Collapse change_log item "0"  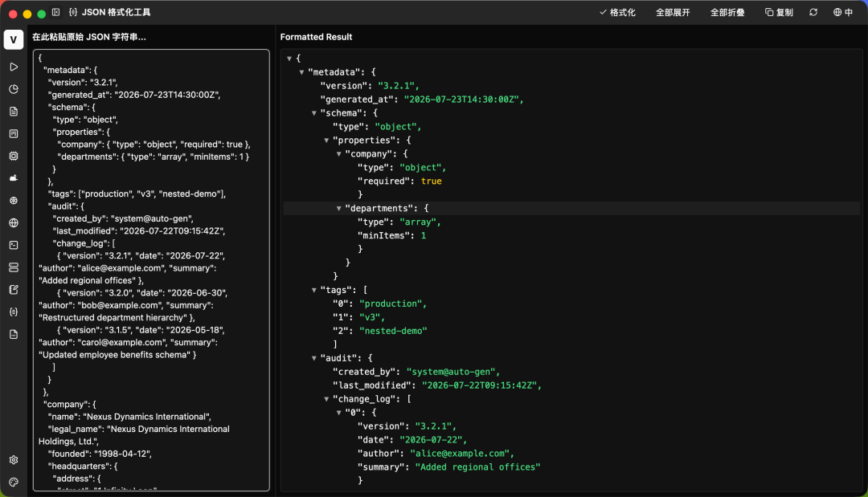tap(339, 413)
